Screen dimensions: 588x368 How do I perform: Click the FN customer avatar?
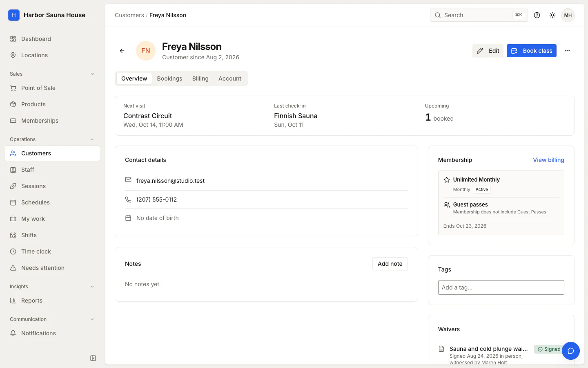pyautogui.click(x=146, y=51)
